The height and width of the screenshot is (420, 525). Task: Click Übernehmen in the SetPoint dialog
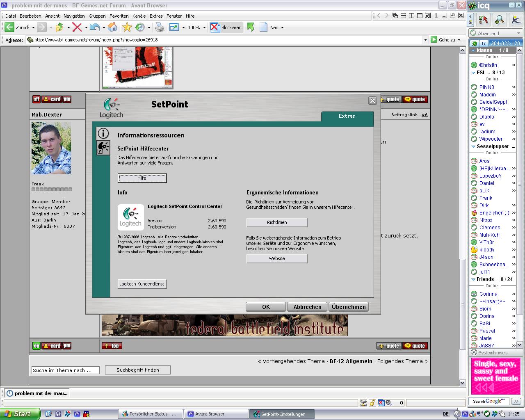[x=349, y=307]
